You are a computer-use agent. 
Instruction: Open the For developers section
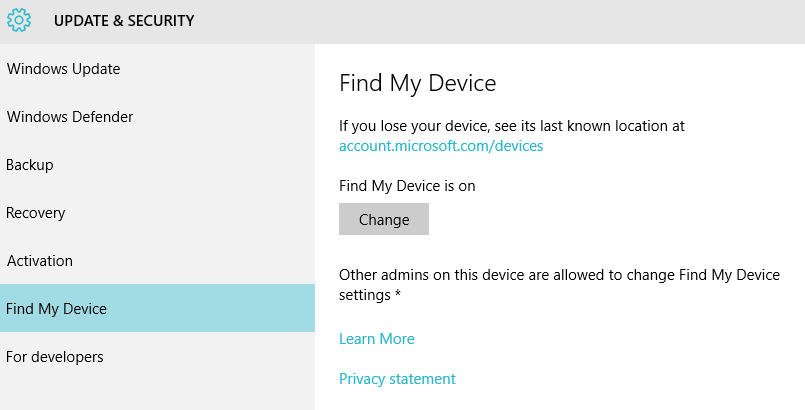tap(55, 357)
